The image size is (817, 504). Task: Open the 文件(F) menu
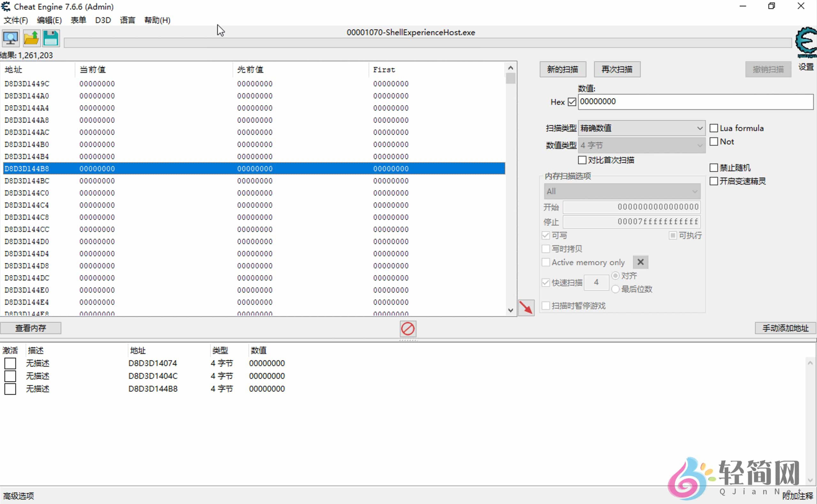point(15,20)
